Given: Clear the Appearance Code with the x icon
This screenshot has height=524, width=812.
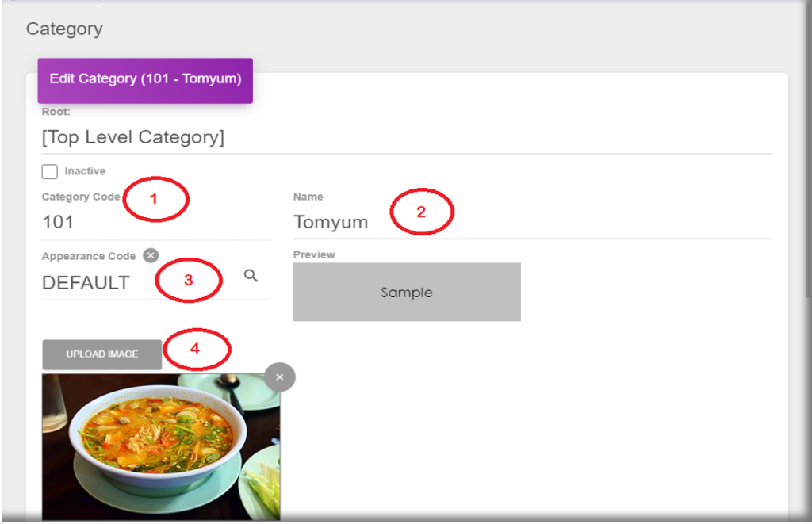Looking at the screenshot, I should pyautogui.click(x=151, y=255).
